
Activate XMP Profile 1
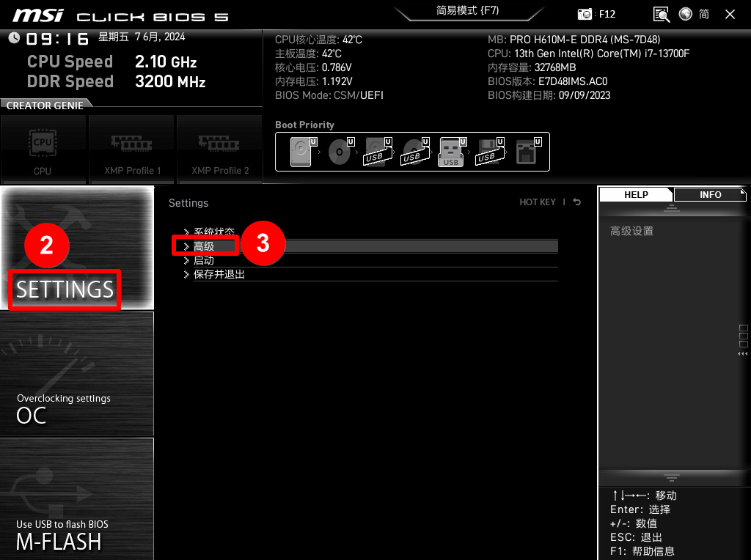point(131,150)
